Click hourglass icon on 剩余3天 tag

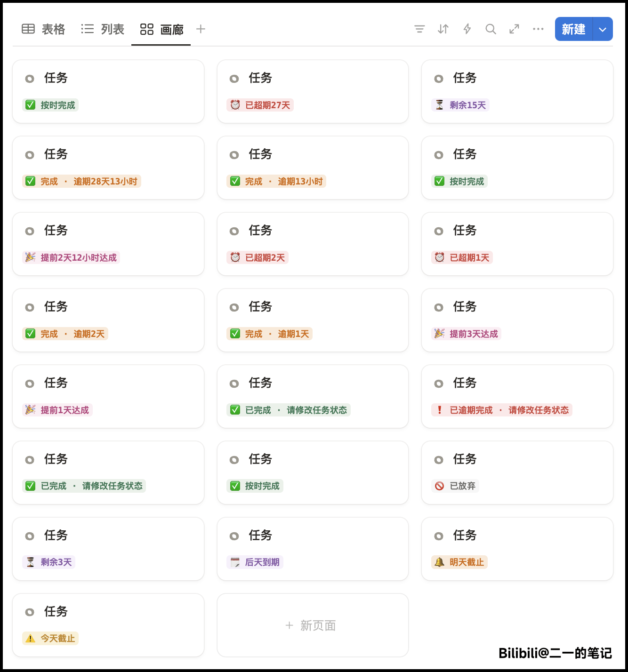pyautogui.click(x=30, y=562)
